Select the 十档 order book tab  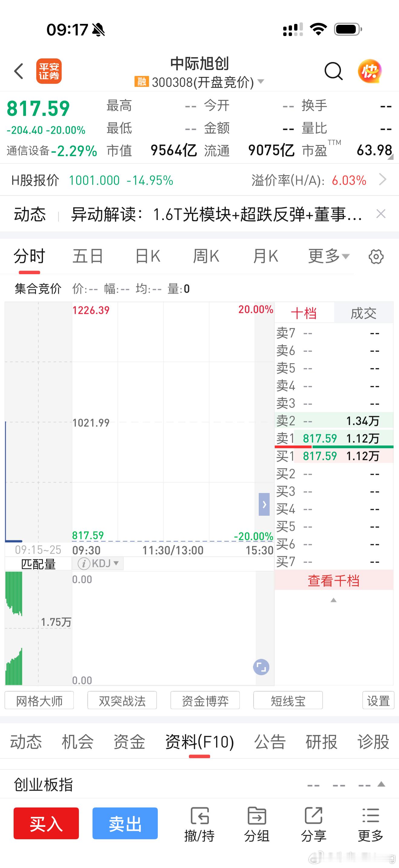304,313
